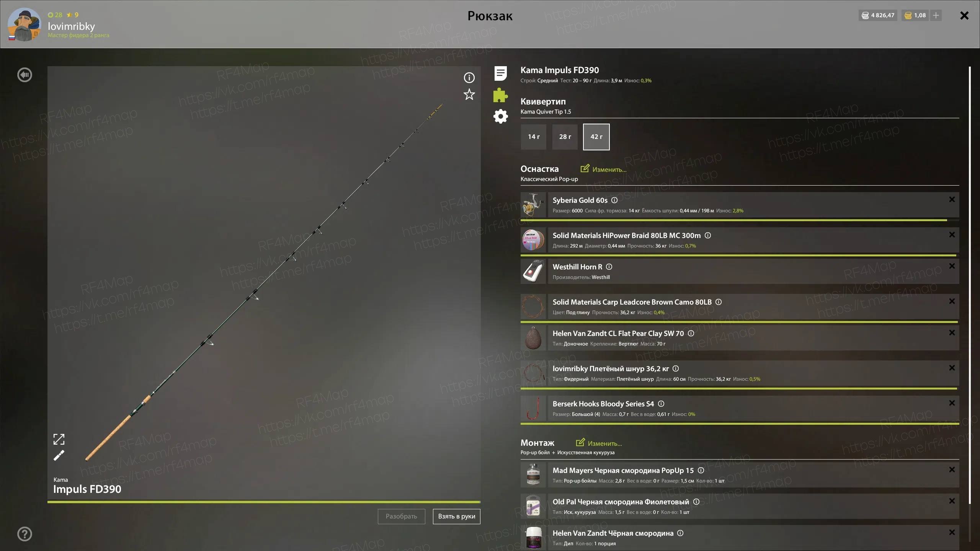Click the vertical scrollbar on right
This screenshot has height=551, width=980.
point(970,285)
